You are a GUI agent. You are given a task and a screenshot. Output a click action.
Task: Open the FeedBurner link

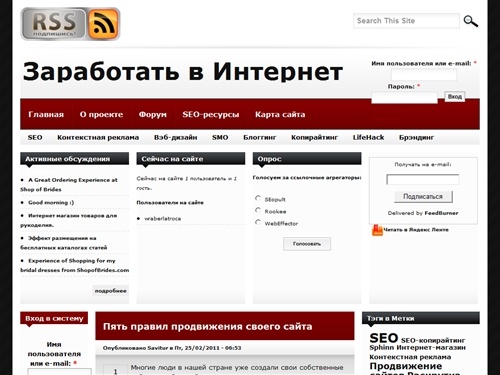pos(441,213)
